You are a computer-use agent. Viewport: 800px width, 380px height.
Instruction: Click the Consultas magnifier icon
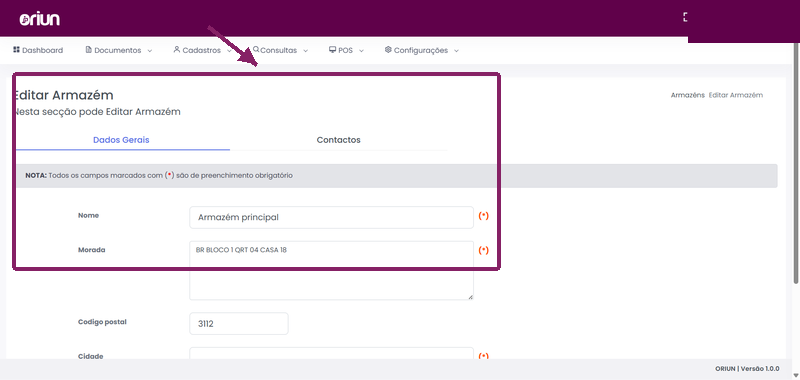256,49
